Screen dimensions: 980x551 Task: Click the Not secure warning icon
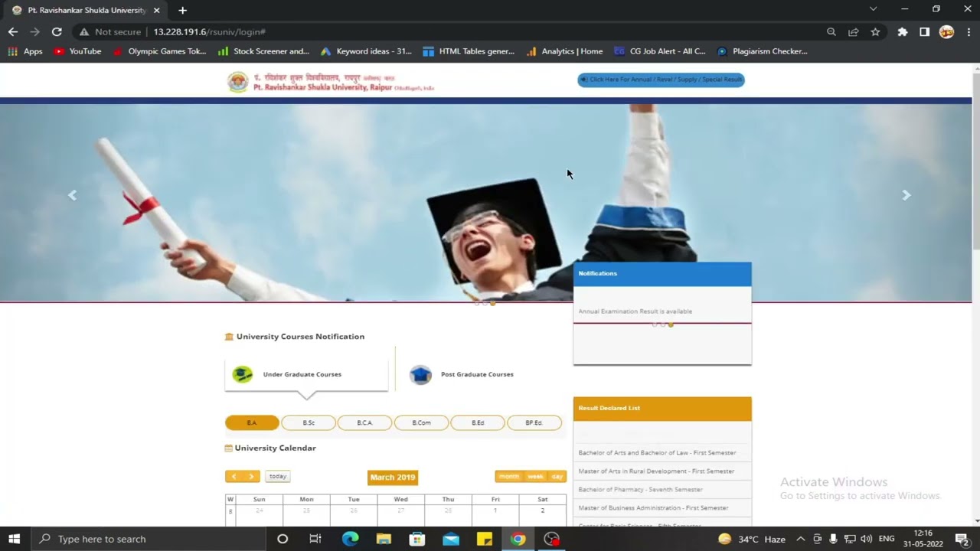point(84,32)
